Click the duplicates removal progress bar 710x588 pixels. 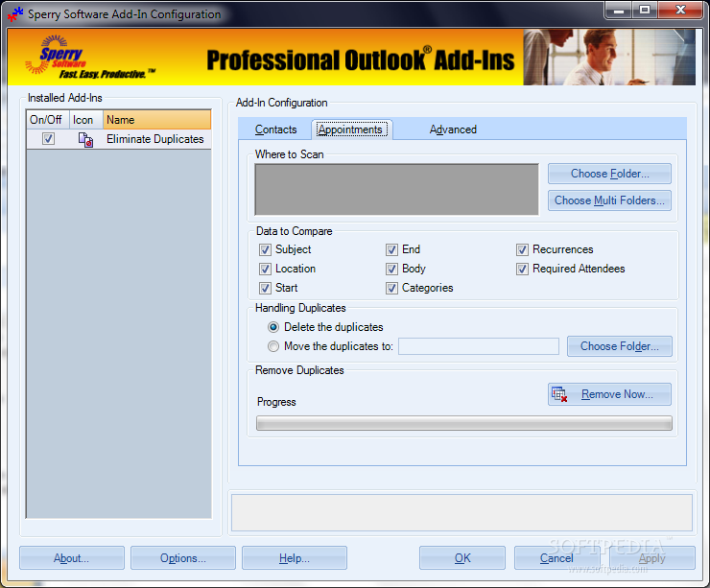[464, 423]
